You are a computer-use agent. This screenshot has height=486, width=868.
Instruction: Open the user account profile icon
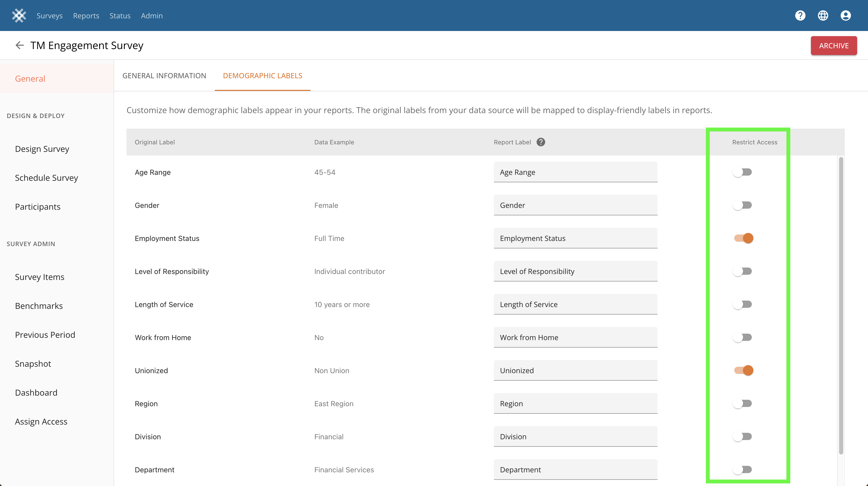[x=846, y=15]
